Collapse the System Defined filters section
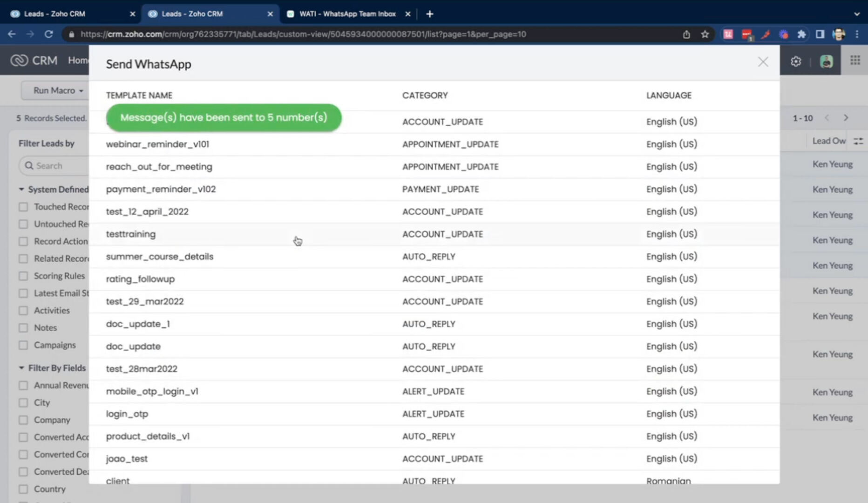The height and width of the screenshot is (503, 868). (21, 189)
